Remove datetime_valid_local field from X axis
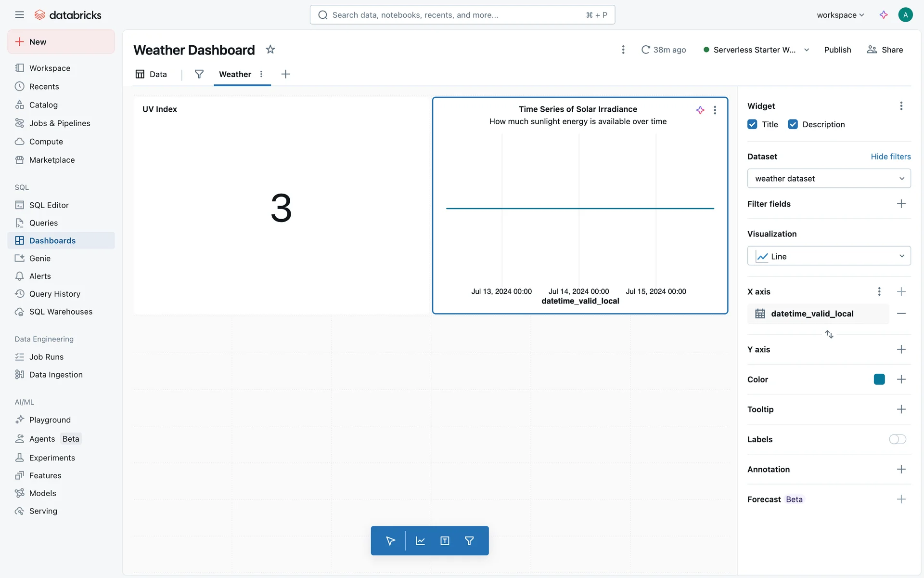This screenshot has width=924, height=578. [x=901, y=314]
